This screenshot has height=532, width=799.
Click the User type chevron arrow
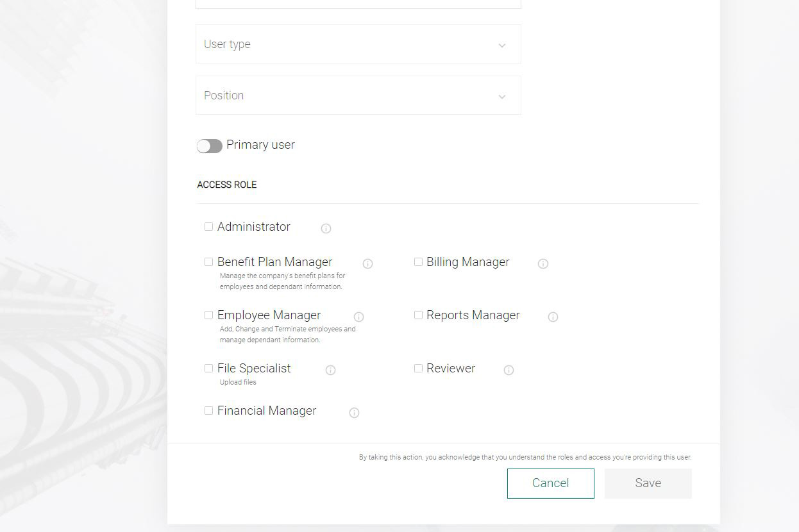click(502, 46)
